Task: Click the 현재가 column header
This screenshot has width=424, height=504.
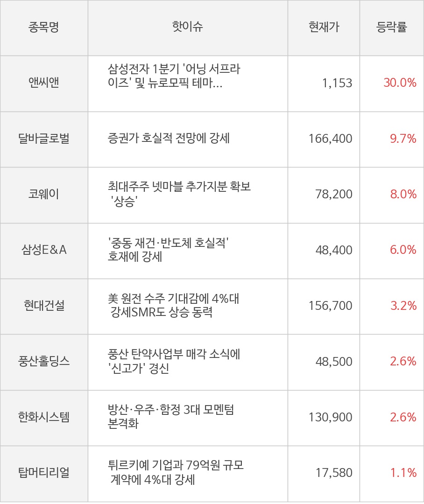Action: coord(324,28)
